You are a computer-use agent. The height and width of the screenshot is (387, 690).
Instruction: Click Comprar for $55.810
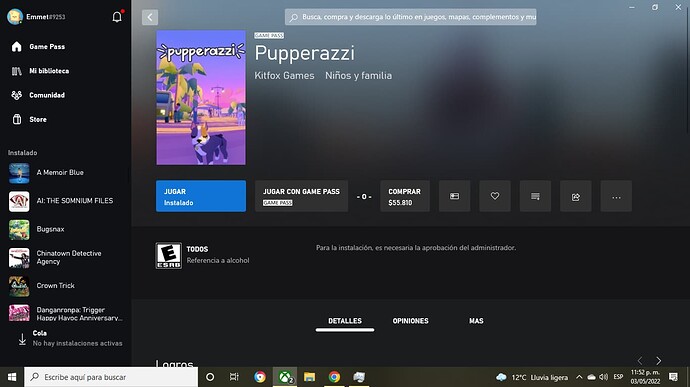pyautogui.click(x=405, y=196)
